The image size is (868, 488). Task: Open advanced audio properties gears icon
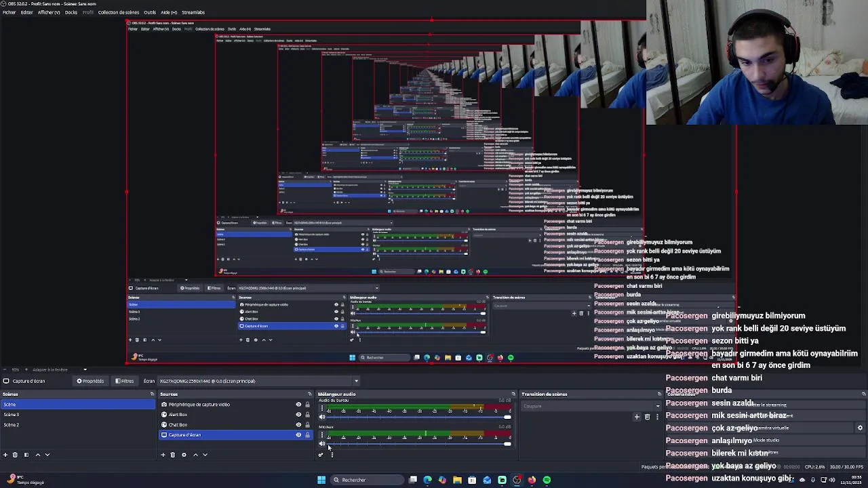coord(321,455)
